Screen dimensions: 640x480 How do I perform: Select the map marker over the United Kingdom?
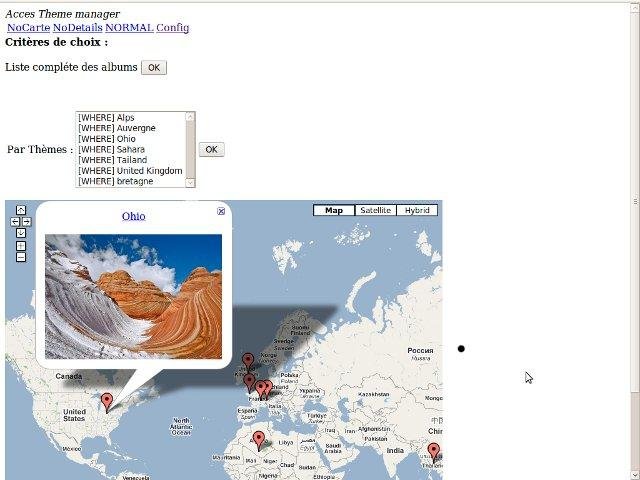coord(248,362)
